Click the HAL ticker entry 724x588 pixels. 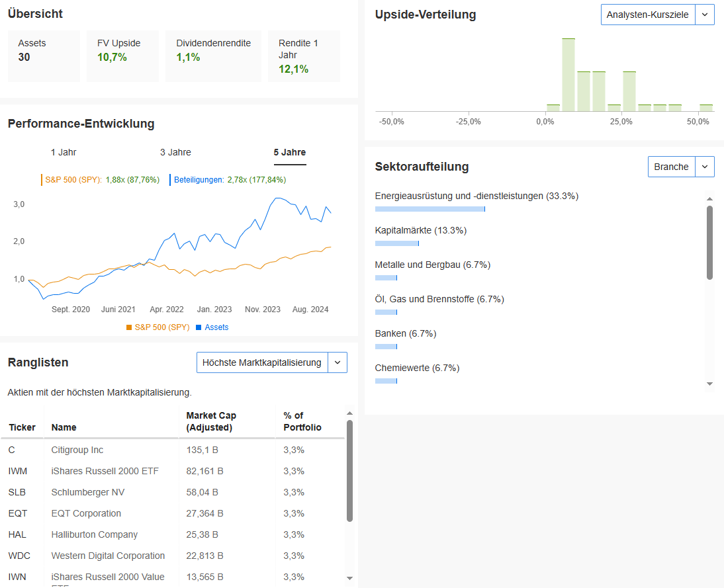(17, 534)
